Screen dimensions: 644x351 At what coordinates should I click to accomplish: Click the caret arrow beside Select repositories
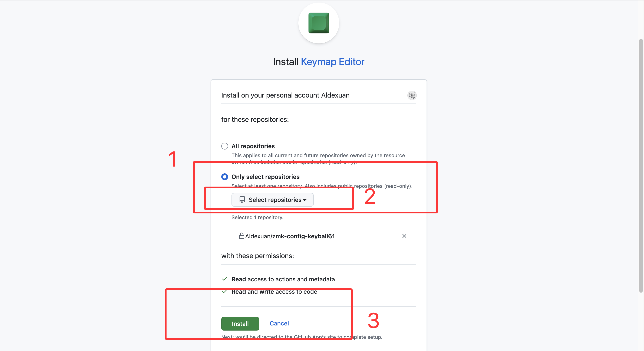pos(305,200)
